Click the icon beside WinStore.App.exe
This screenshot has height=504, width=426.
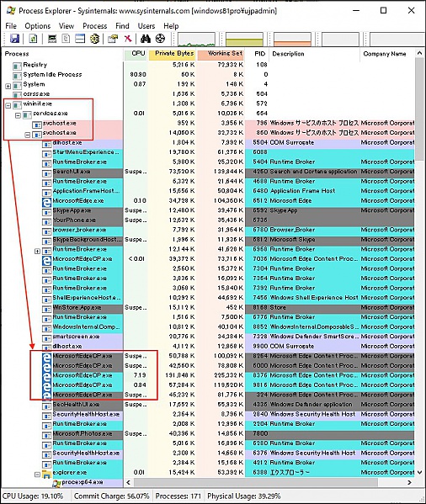tap(47, 309)
